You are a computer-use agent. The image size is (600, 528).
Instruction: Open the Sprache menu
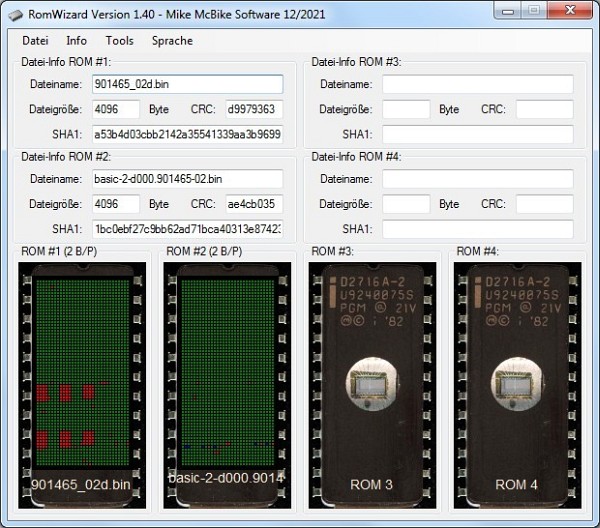click(172, 41)
